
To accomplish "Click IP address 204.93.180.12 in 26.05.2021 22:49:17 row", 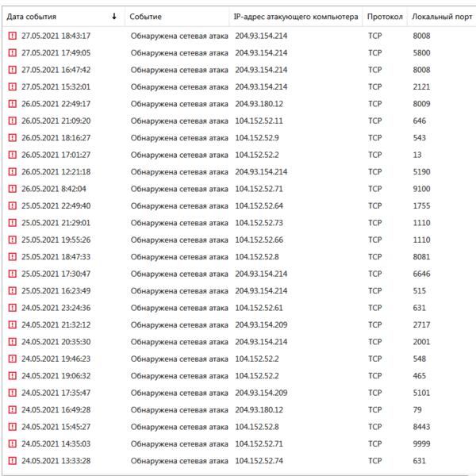I will [x=259, y=104].
